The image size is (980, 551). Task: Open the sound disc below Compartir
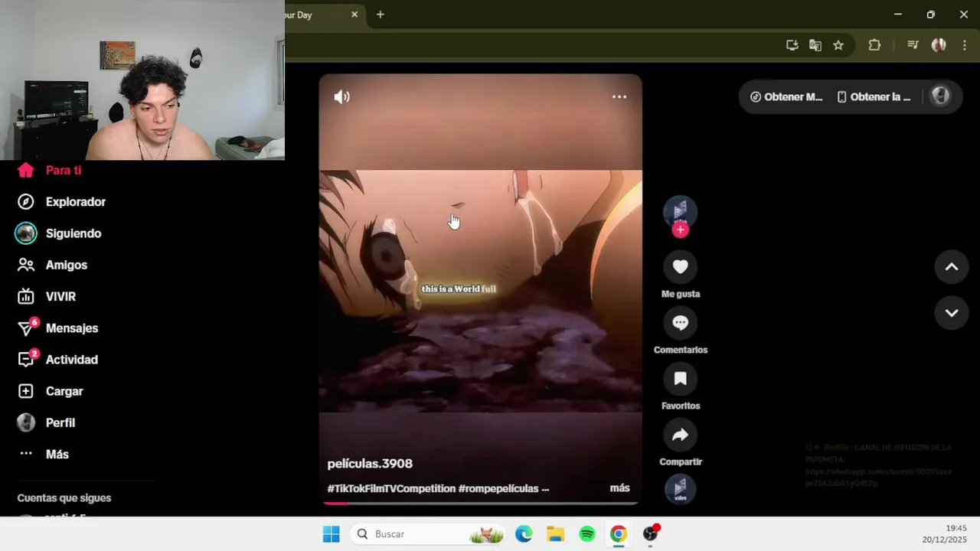pos(681,490)
